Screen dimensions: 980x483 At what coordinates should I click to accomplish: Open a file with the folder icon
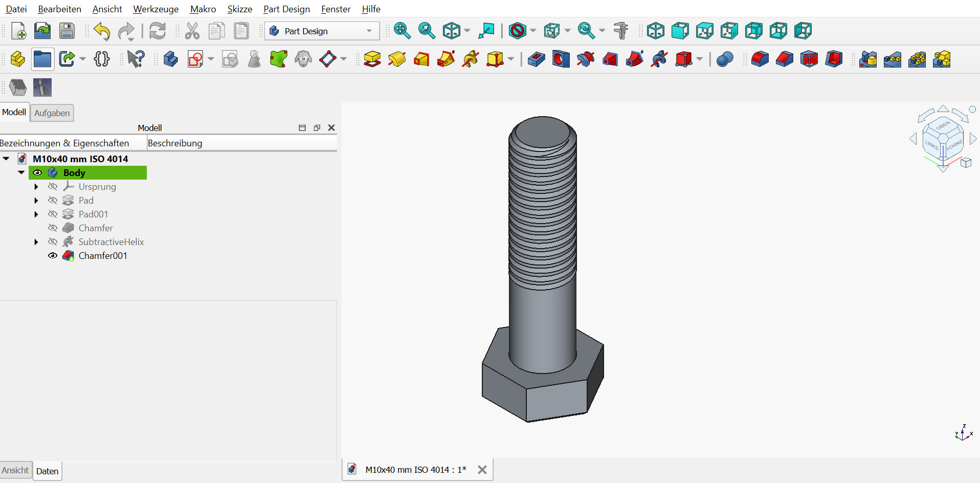tap(42, 31)
